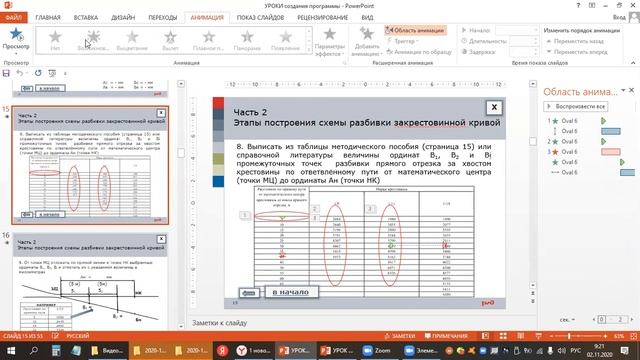
Task: Close the animation pane
Action: click(631, 90)
